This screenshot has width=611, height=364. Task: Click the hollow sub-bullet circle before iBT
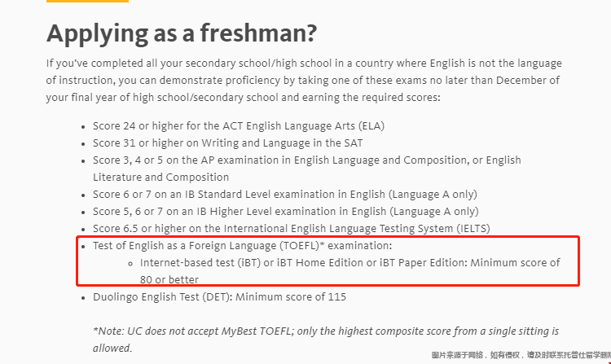(x=130, y=264)
